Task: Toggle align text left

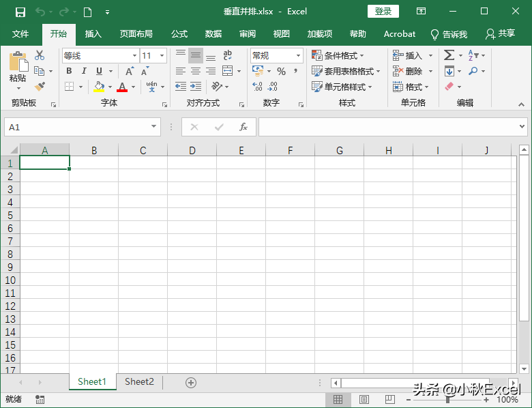Action: click(181, 71)
